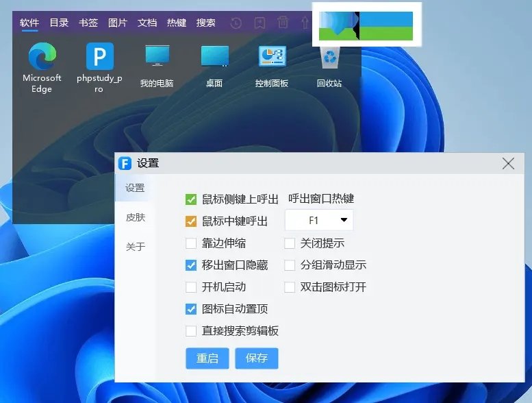Click the trash delete icon in toolbar
The image size is (532, 403).
(282, 23)
